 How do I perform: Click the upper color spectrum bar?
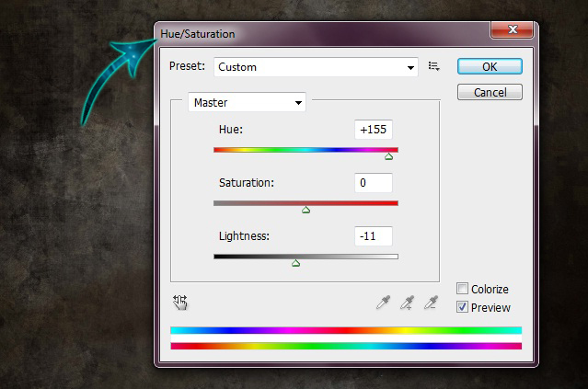tap(345, 329)
